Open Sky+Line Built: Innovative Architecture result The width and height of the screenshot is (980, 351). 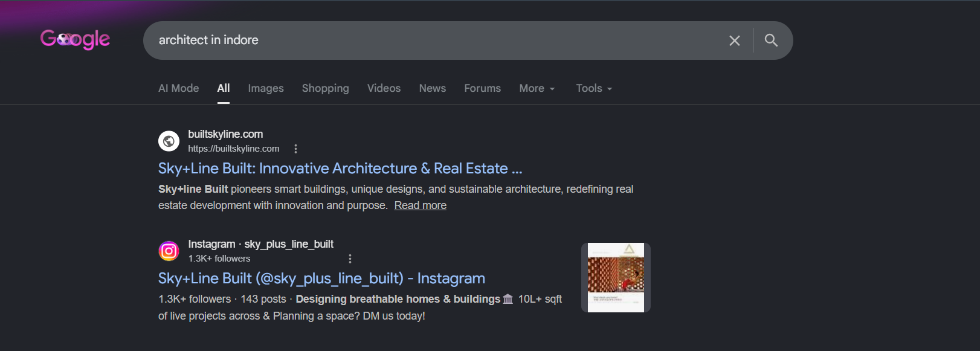(340, 169)
